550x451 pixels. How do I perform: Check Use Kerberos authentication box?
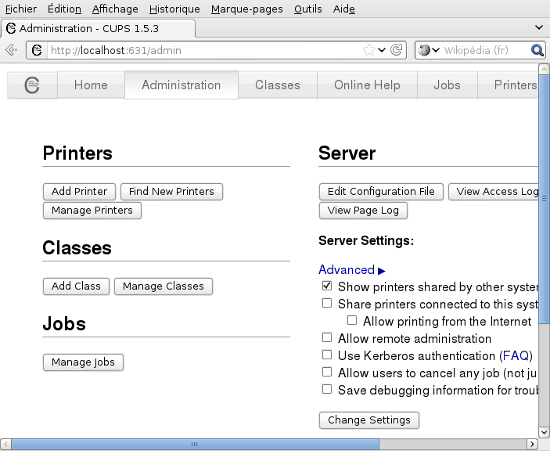327,355
